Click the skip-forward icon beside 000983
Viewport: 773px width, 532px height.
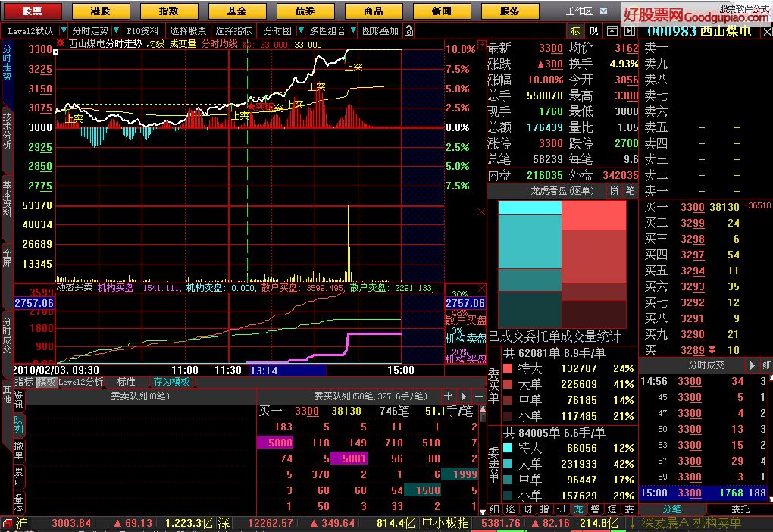coord(630,30)
